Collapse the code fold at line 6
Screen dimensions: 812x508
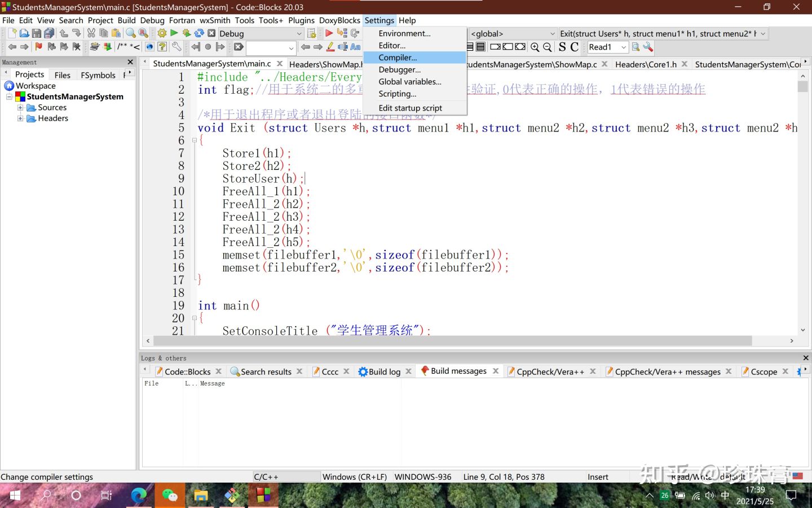coord(195,140)
